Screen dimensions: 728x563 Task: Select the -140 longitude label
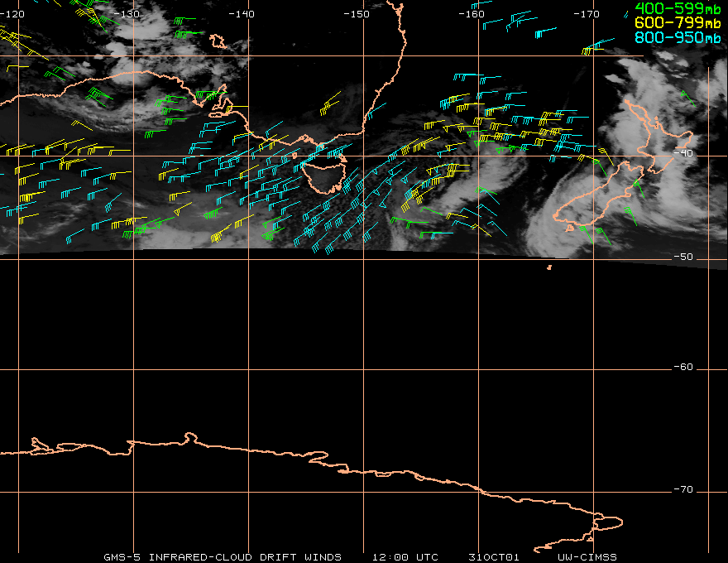[242, 14]
